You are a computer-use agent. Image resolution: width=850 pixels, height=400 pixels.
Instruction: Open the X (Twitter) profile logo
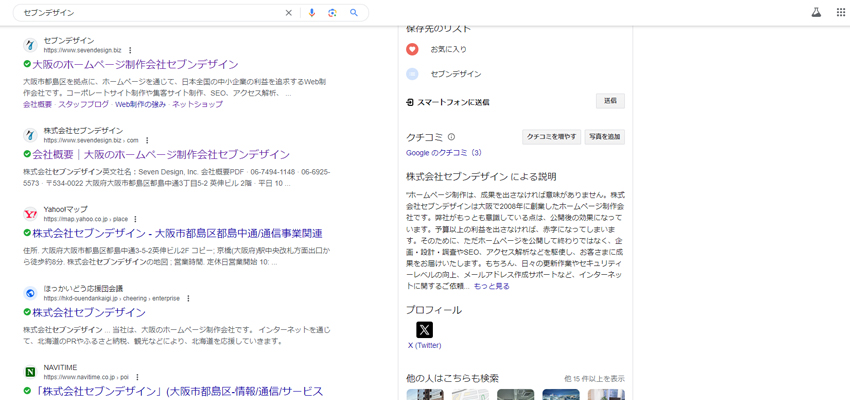pos(424,330)
